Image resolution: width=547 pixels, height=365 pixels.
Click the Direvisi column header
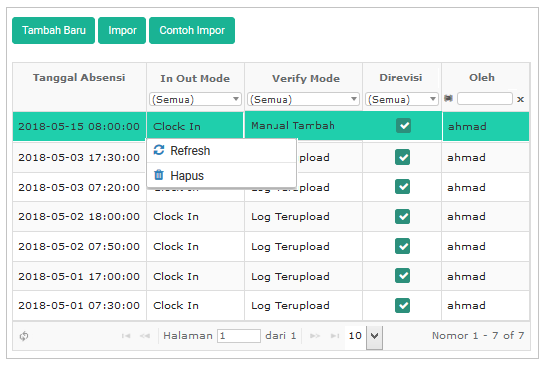tap(401, 77)
